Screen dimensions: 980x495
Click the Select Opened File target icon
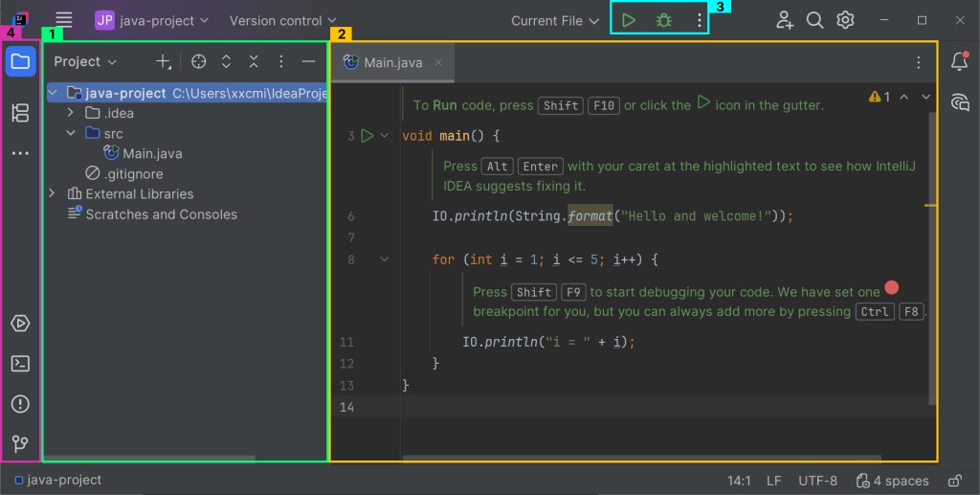(x=198, y=61)
